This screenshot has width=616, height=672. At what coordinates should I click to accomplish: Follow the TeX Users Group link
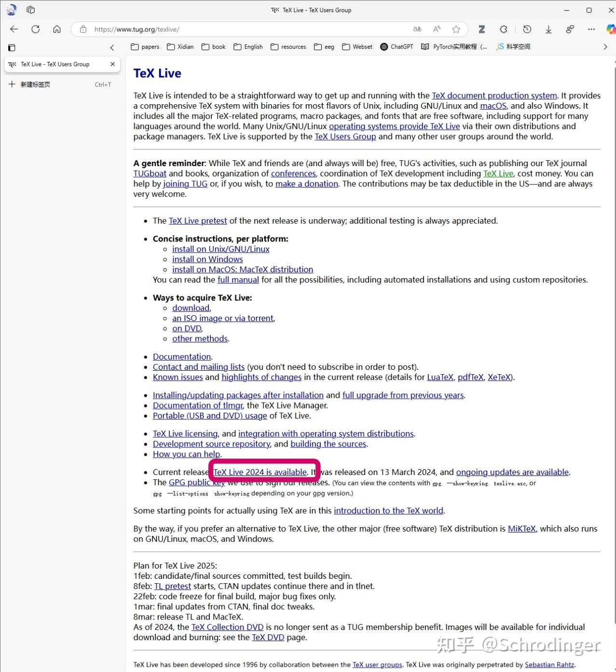pos(345,137)
